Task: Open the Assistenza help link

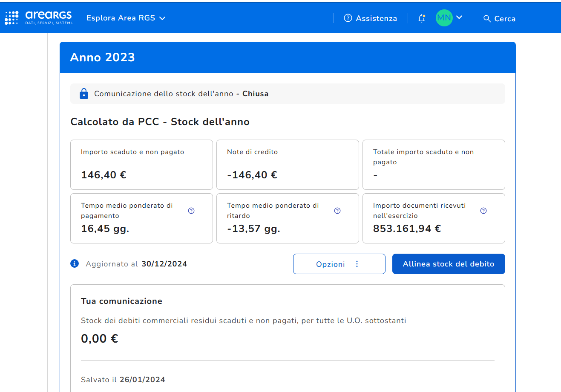Action: (x=370, y=18)
